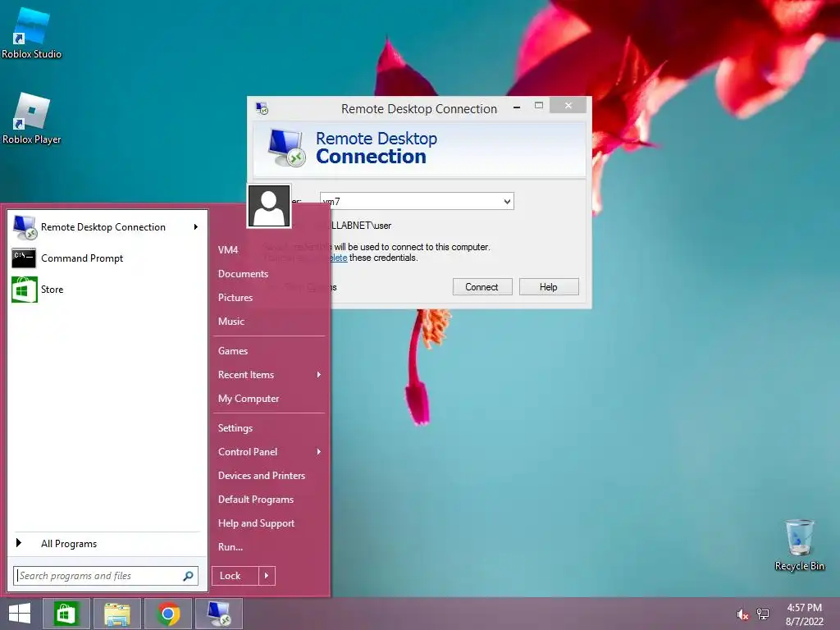The width and height of the screenshot is (840, 630).
Task: Launch Google Chrome from the taskbar
Action: pyautogui.click(x=168, y=614)
